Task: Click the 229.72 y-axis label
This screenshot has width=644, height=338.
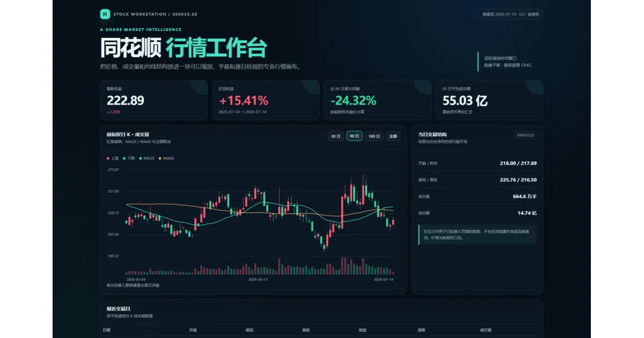Action: point(113,213)
